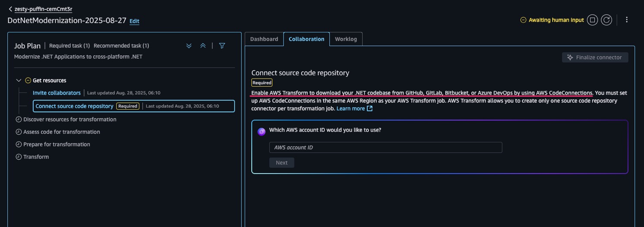This screenshot has width=644, height=227.
Task: Select Assess code for transformation step
Action: 61,132
